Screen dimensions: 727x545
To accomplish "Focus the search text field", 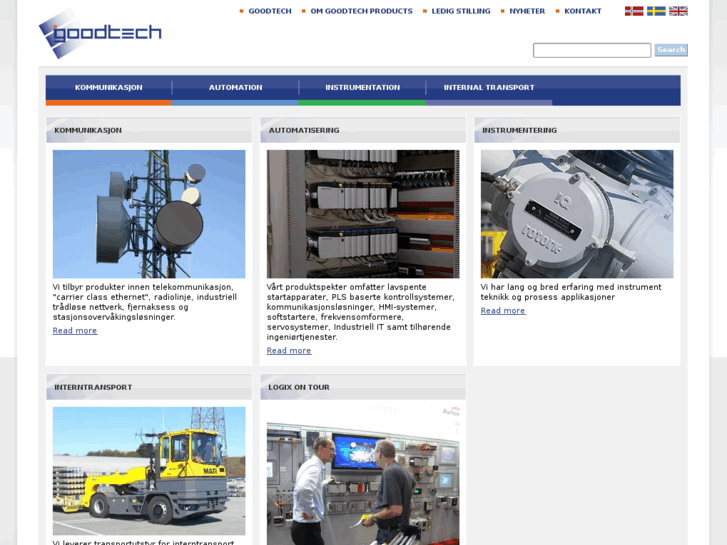I will pos(592,50).
